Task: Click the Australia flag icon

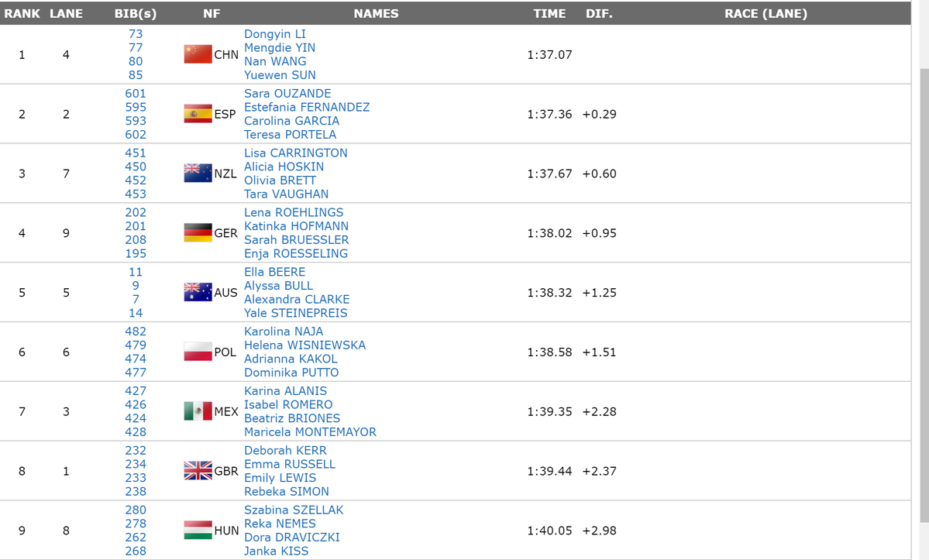Action: (198, 292)
